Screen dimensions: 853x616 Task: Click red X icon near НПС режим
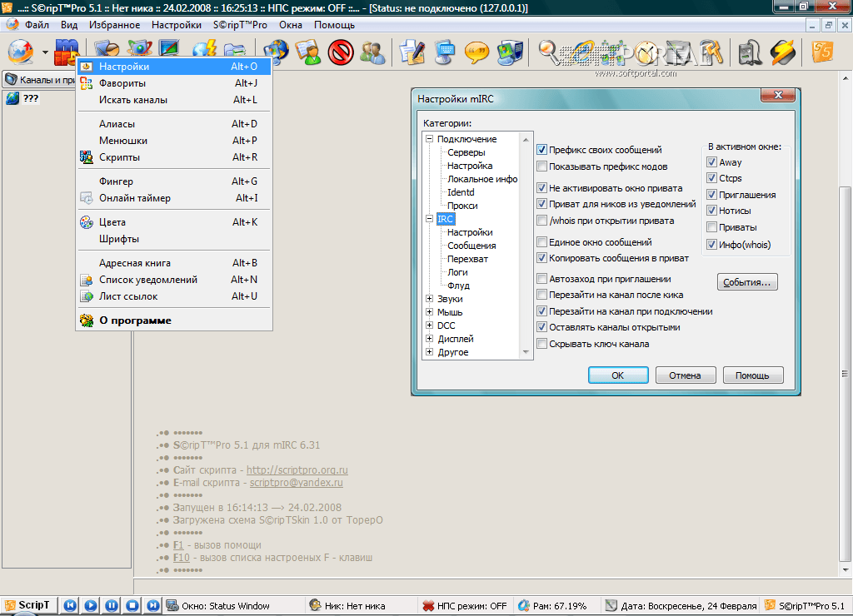[429, 606]
